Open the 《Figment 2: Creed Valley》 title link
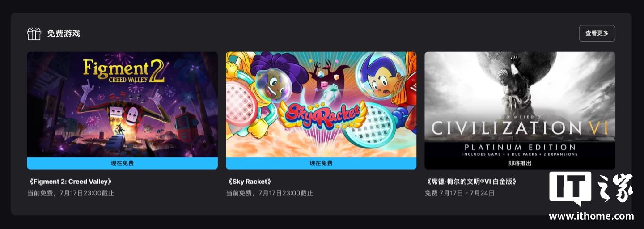Screen dimensions: 644x229 [x=69, y=182]
